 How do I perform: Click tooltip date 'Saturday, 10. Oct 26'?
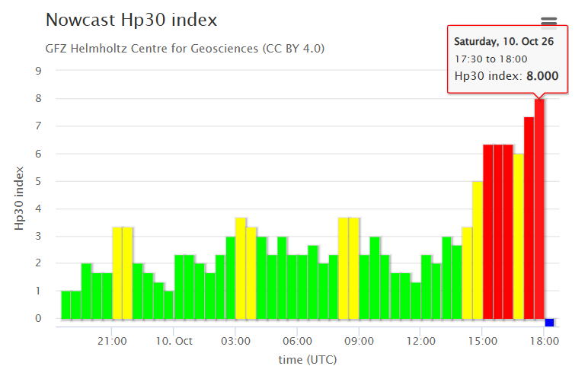[503, 42]
